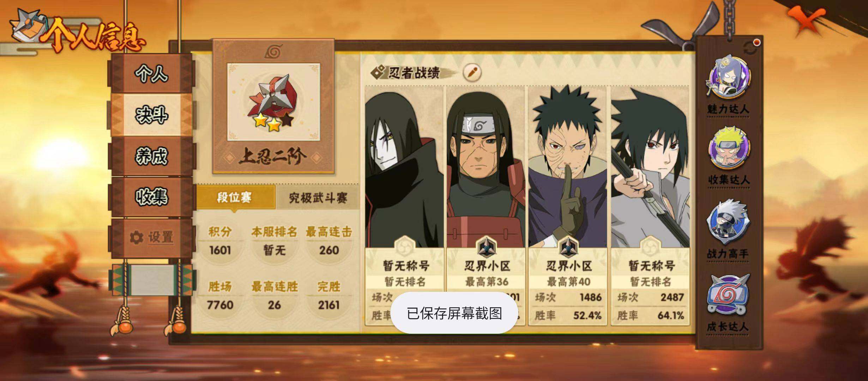Select the Orochimaru ninja card

pos(404,205)
